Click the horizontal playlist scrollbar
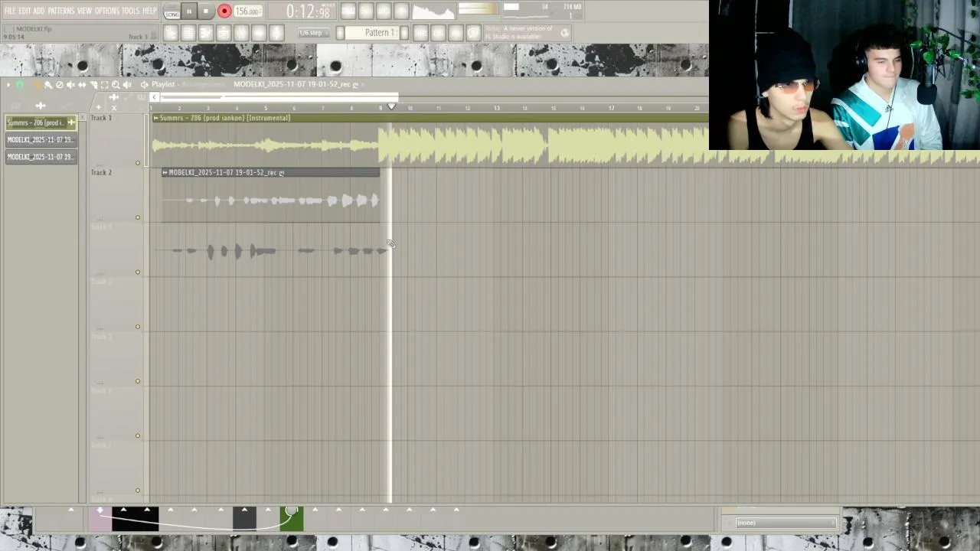This screenshot has width=980, height=551. (x=279, y=97)
